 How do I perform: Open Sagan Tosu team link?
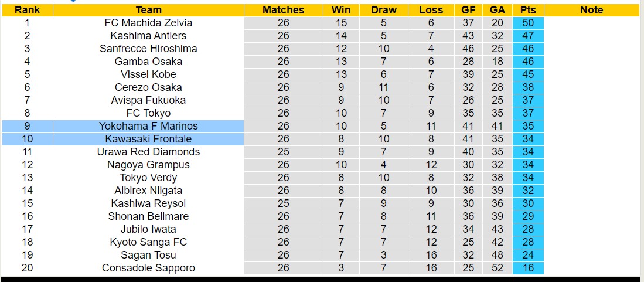pyautogui.click(x=148, y=255)
